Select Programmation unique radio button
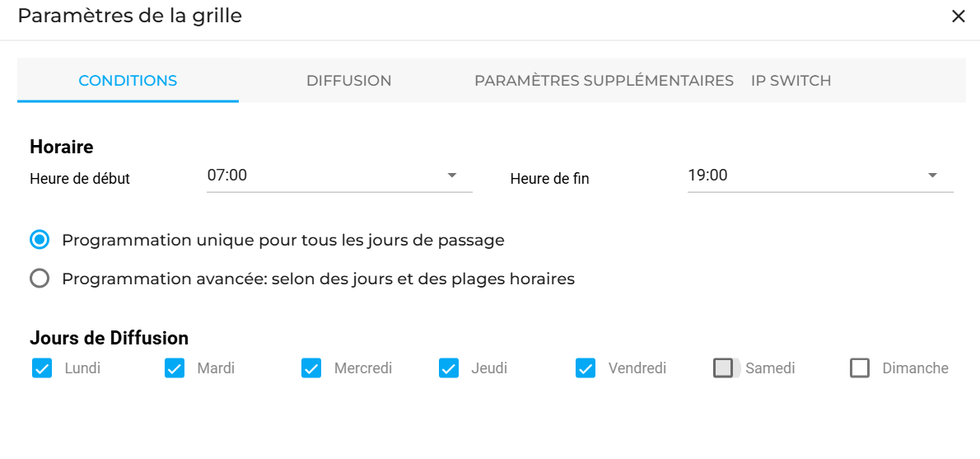The width and height of the screenshot is (980, 459). tap(40, 241)
